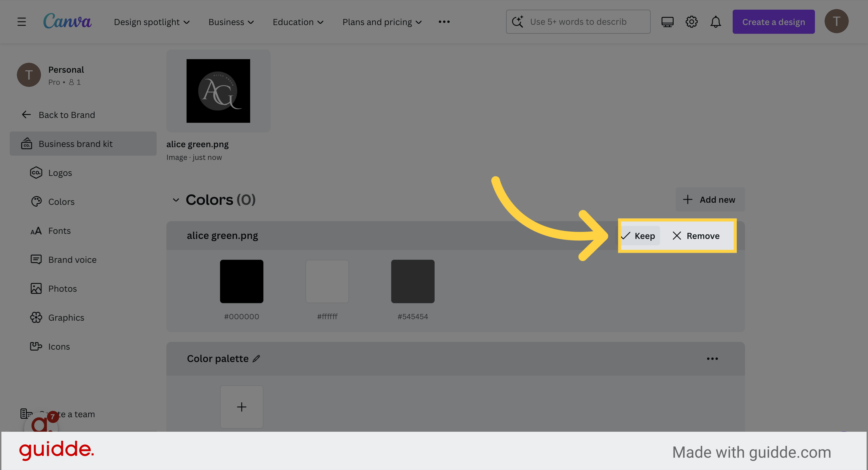Click the Create a design button
The width and height of the screenshot is (868, 470).
[773, 22]
